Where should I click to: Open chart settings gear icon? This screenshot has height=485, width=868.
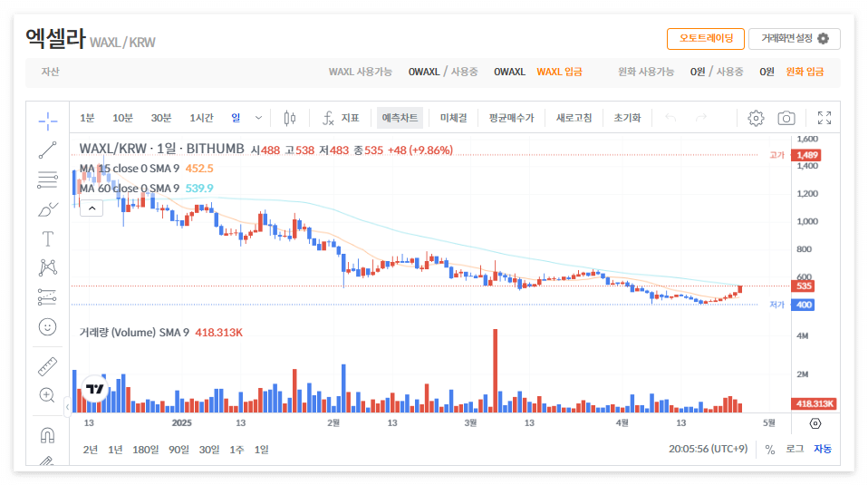click(756, 118)
